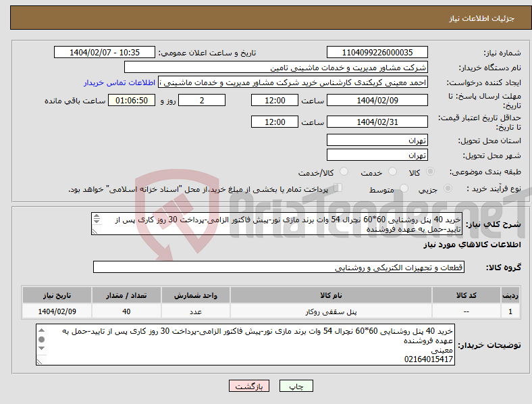Click the چاپ (print) button
The image size is (532, 404).
pos(296,386)
